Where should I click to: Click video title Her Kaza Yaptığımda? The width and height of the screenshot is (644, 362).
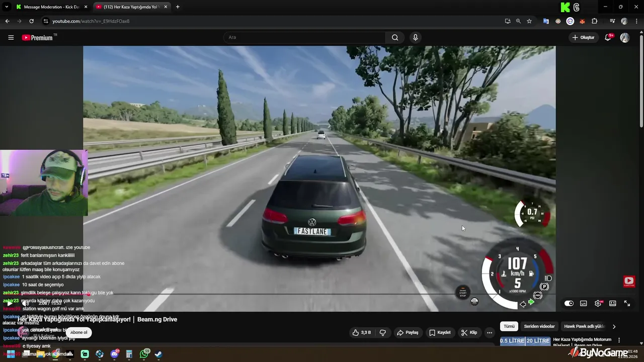pos(97,319)
